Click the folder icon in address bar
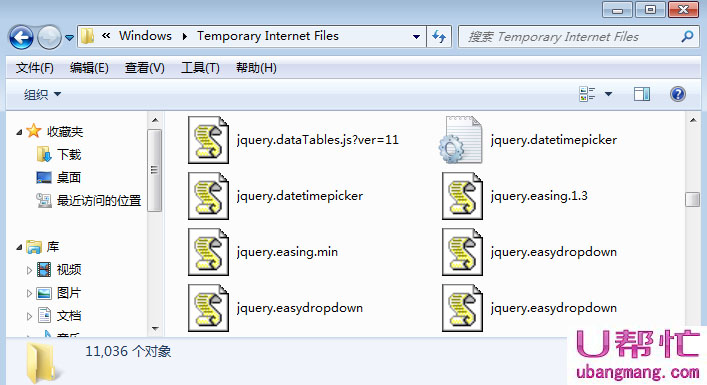707x385 pixels. [87, 36]
